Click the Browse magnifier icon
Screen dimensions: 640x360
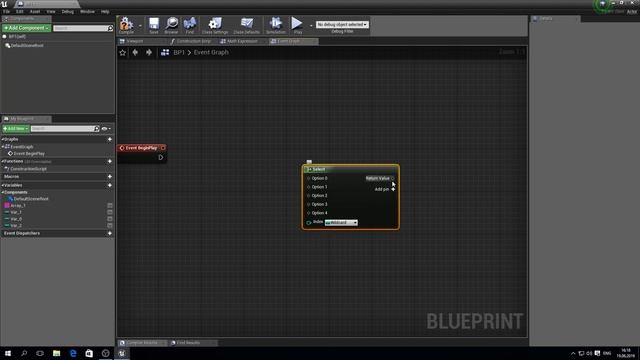tap(171, 25)
